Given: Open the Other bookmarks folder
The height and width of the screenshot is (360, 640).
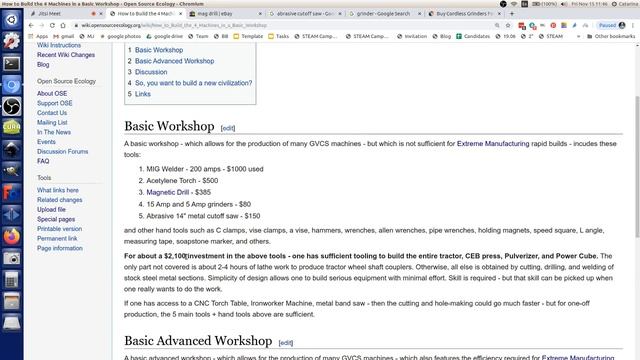Looking at the screenshot, I should point(611,36).
